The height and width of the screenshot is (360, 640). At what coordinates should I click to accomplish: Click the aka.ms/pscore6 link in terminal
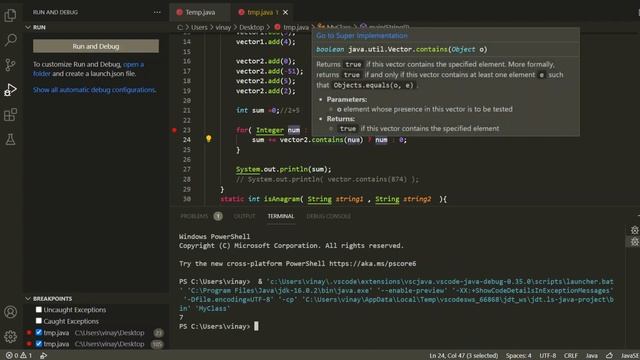(373, 264)
